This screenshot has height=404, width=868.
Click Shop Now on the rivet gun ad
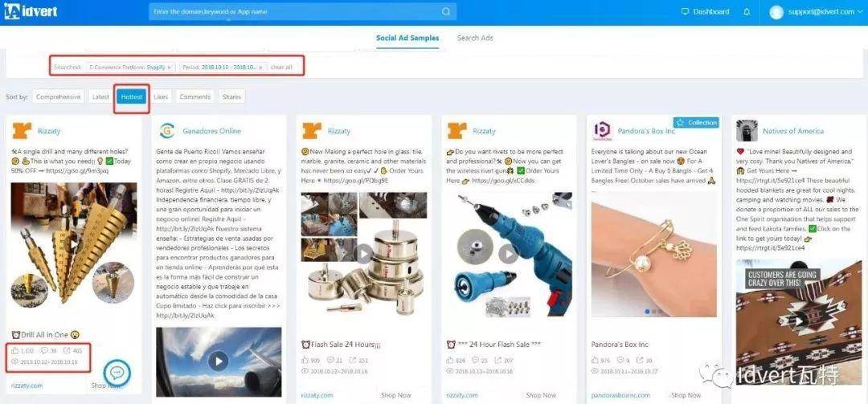point(542,395)
